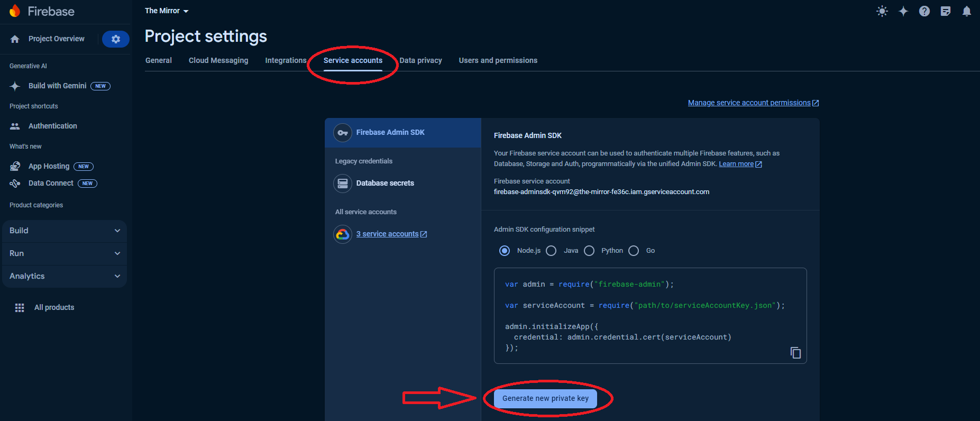Image resolution: width=980 pixels, height=421 pixels.
Task: Open the help question mark icon
Action: pos(924,11)
